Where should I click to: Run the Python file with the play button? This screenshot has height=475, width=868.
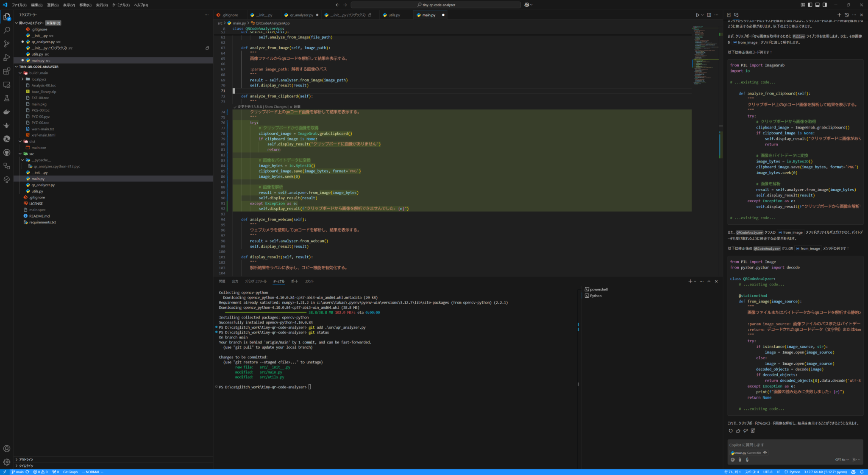tap(697, 14)
